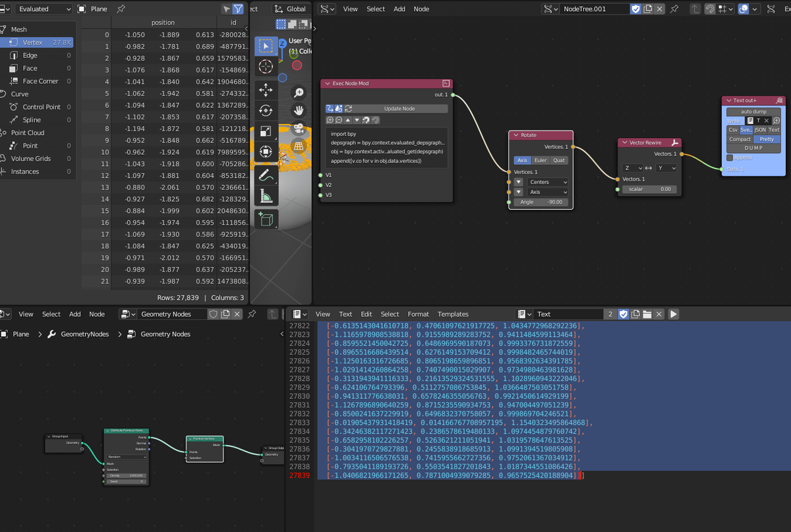The image size is (791, 532).
Task: Click the camera view icon in the viewport
Action: point(298,127)
